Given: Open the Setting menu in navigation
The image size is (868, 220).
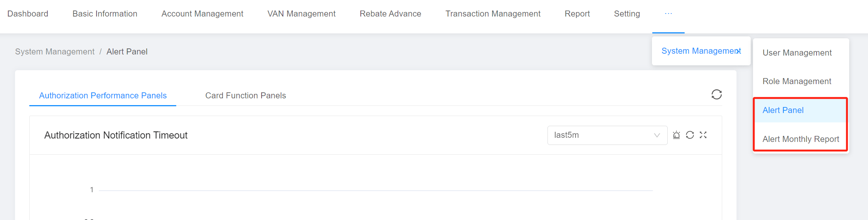Looking at the screenshot, I should pyautogui.click(x=627, y=14).
